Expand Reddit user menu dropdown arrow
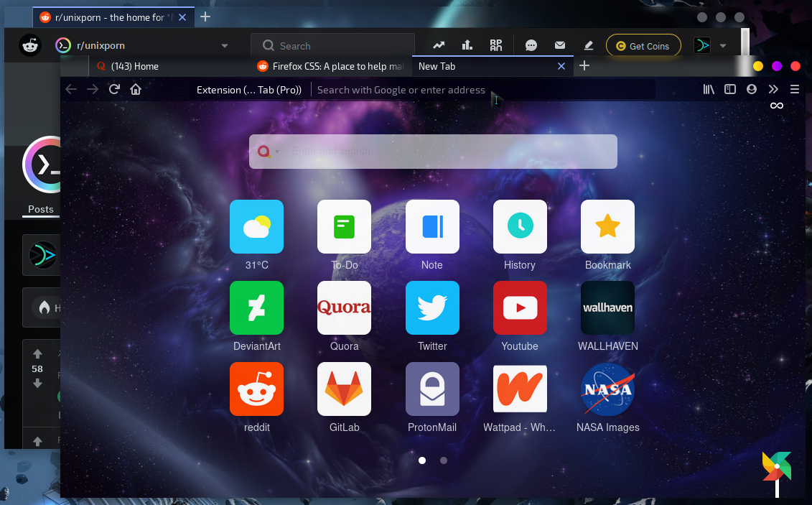The width and height of the screenshot is (812, 505). pyautogui.click(x=723, y=45)
